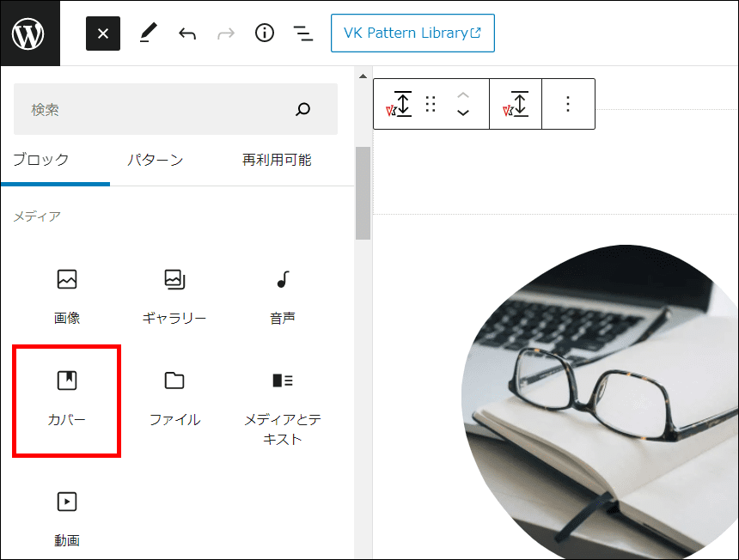Viewport: 739px width, 560px height.
Task: Insert the ギャラリー gallery block
Action: [174, 296]
